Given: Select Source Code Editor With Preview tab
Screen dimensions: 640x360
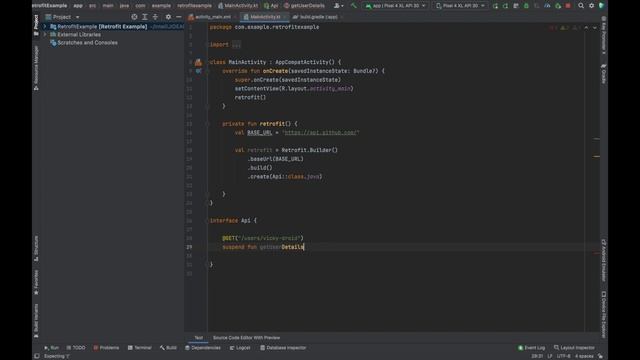Looking at the screenshot, I should pos(247,338).
